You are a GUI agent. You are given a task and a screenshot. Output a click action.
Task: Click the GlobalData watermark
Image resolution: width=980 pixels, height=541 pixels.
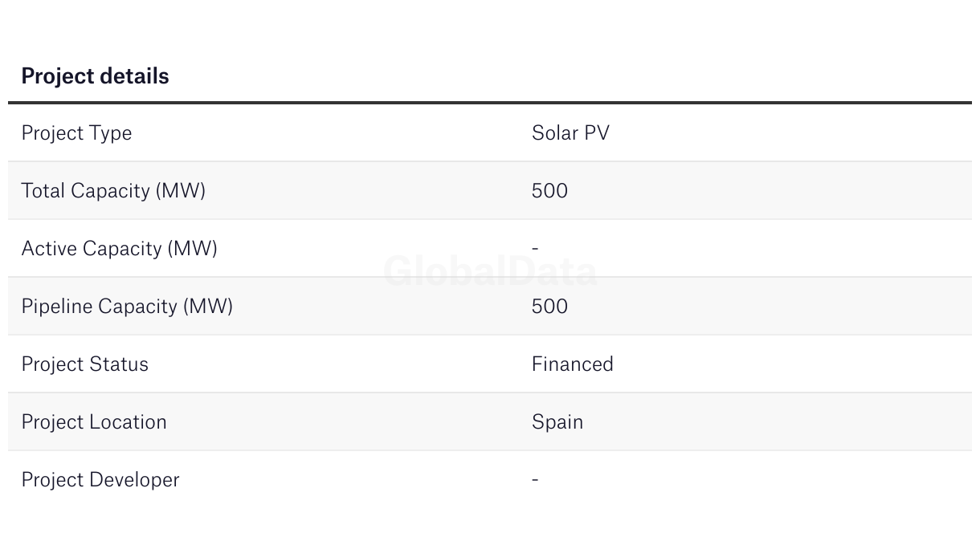click(490, 271)
